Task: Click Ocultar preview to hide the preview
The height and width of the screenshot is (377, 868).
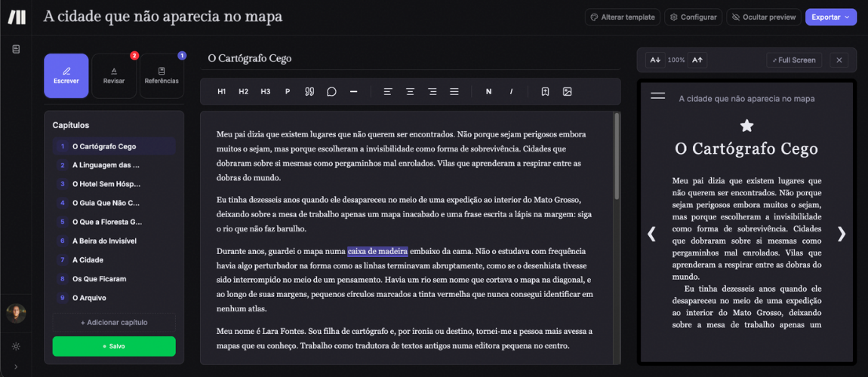Action: pyautogui.click(x=763, y=17)
